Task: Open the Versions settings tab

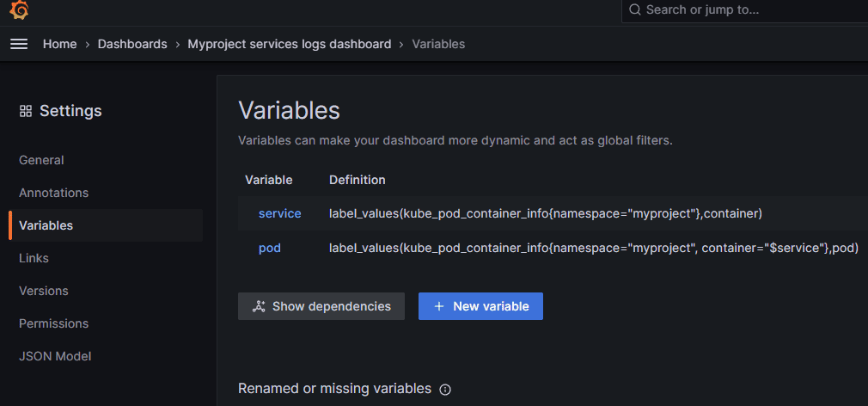Action: [44, 291]
